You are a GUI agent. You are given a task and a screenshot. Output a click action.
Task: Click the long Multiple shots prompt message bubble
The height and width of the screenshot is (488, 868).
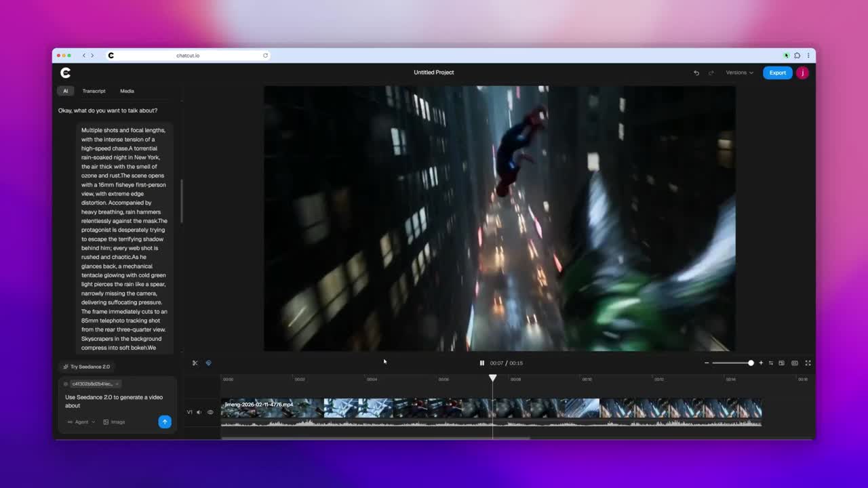tap(124, 239)
